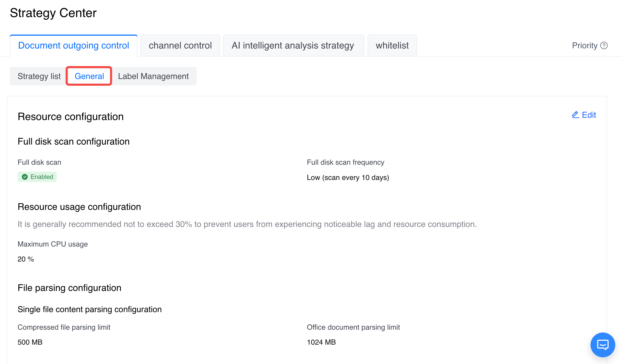Click the pencil icon beside Edit
The width and height of the screenshot is (622, 364).
pos(575,115)
